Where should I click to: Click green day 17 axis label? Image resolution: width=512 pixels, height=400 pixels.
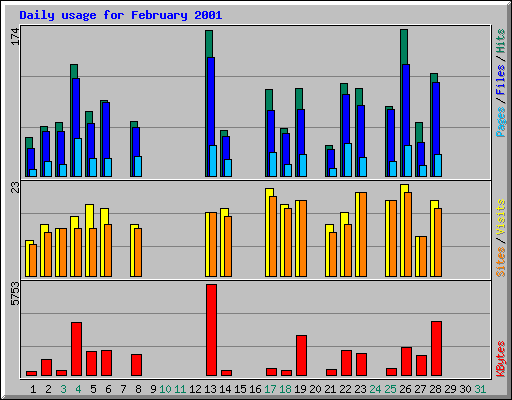point(270,389)
